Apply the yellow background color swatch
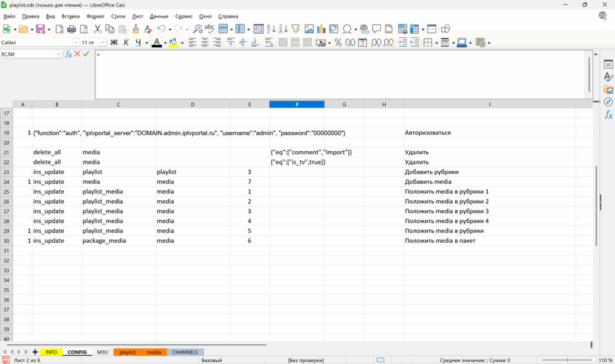This screenshot has height=364, width=615. [174, 43]
